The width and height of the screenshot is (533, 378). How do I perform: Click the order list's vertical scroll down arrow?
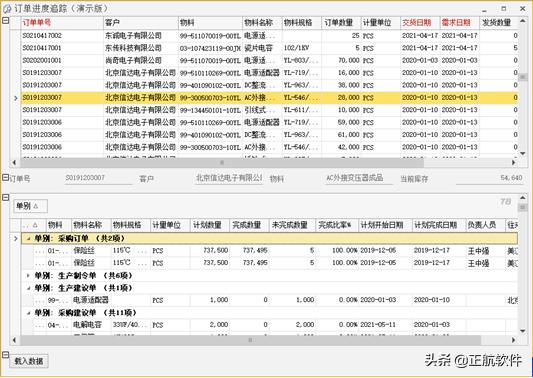(x=523, y=154)
